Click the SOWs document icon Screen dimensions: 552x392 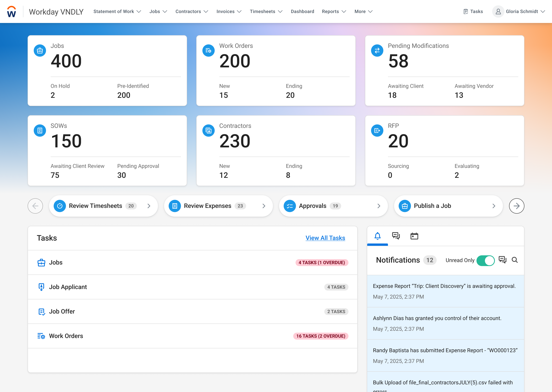[x=40, y=130]
